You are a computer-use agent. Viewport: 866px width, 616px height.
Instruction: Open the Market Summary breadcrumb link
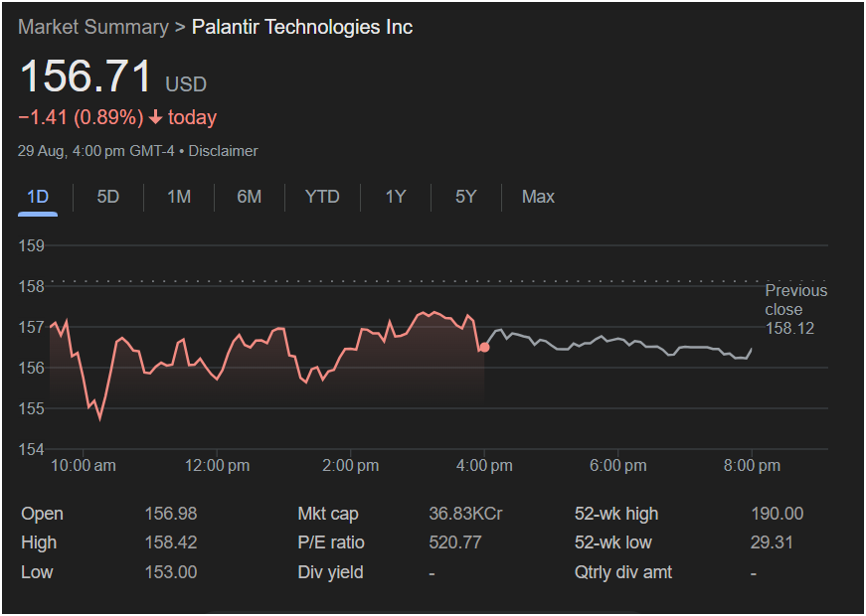click(x=92, y=27)
